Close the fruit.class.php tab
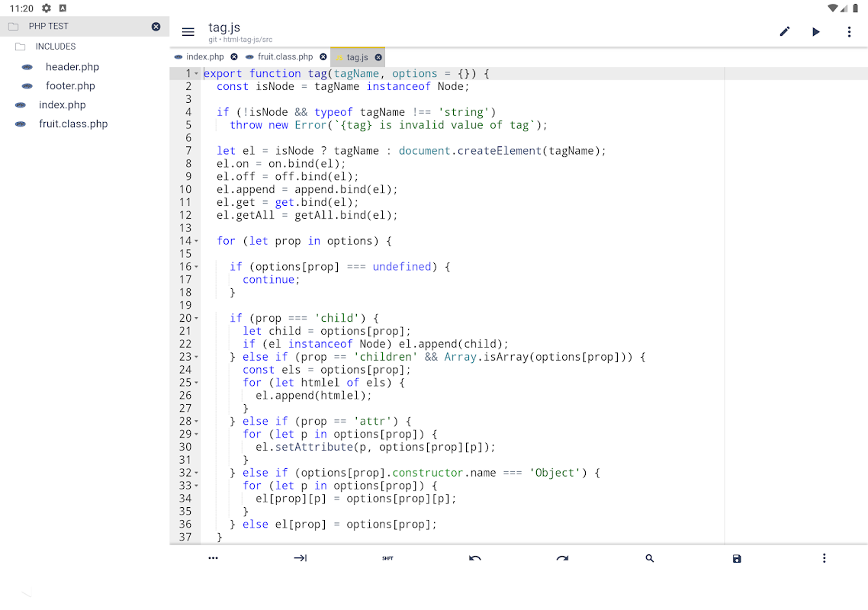The width and height of the screenshot is (868, 610). click(x=323, y=57)
